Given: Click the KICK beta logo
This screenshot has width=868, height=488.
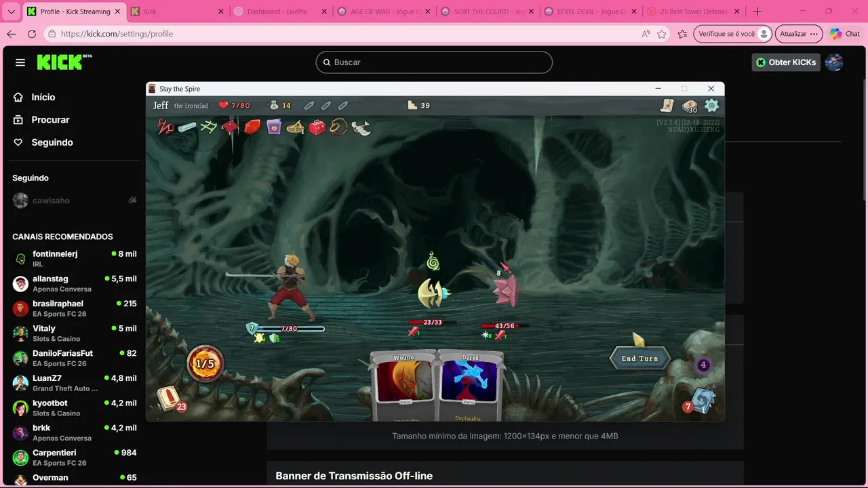Looking at the screenshot, I should (x=64, y=62).
